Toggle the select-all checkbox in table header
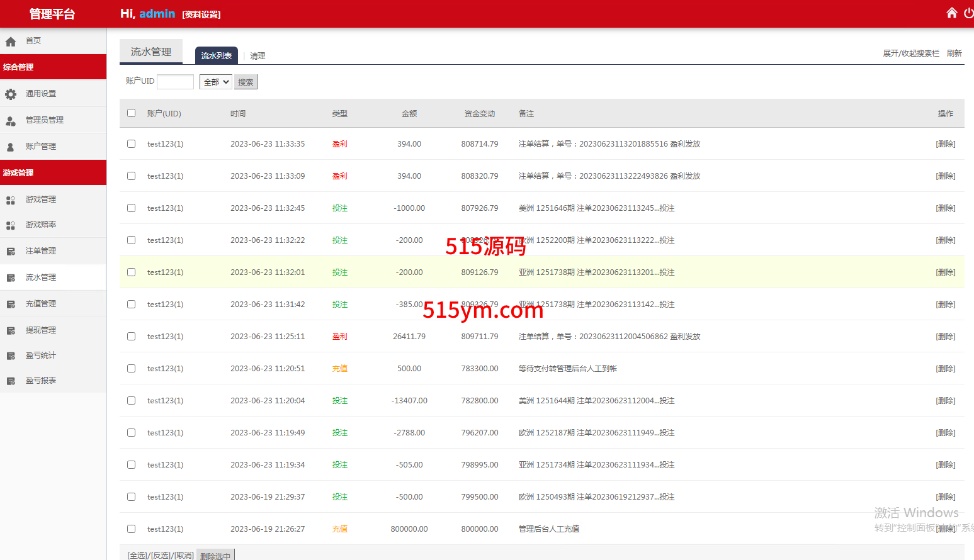This screenshot has width=974, height=560. [131, 113]
